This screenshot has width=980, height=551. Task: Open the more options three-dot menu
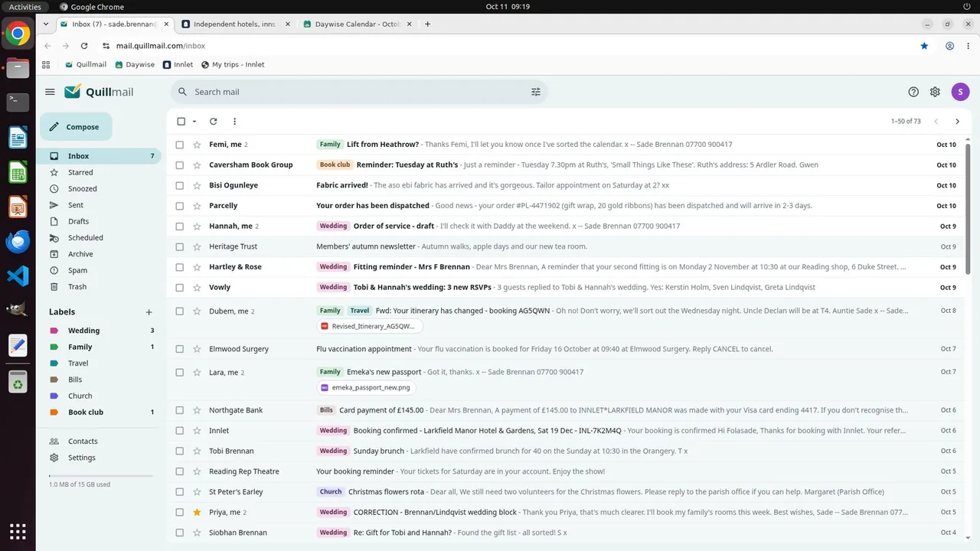point(234,121)
